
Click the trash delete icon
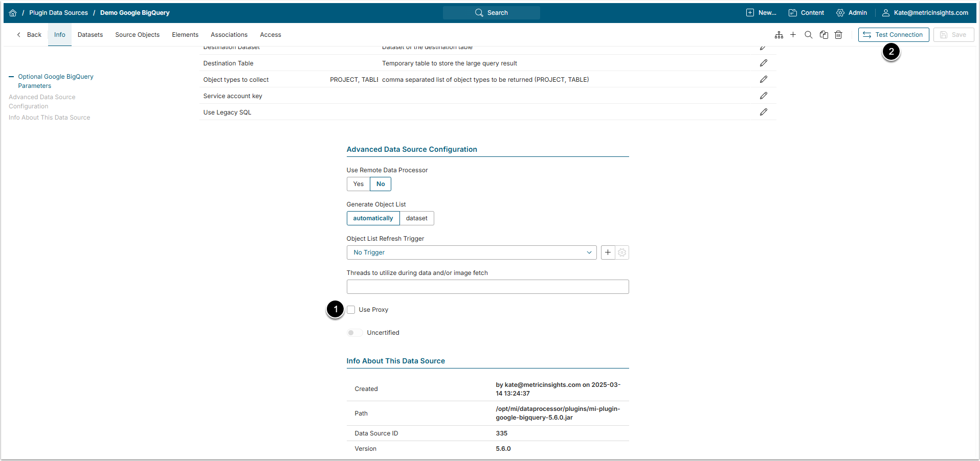click(838, 35)
